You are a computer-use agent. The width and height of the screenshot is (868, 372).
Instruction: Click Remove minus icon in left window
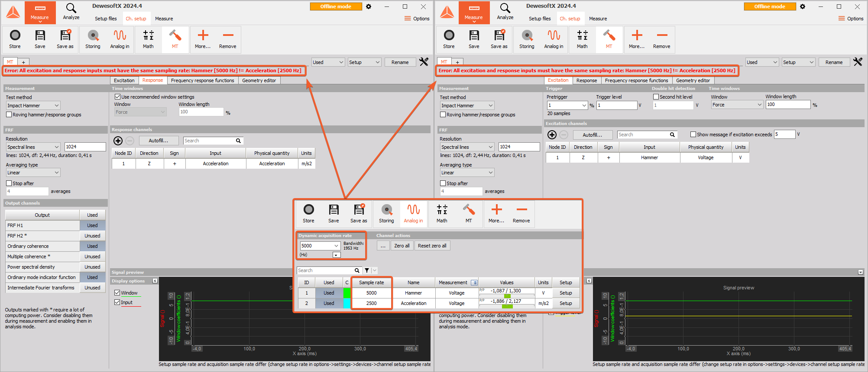tap(228, 39)
